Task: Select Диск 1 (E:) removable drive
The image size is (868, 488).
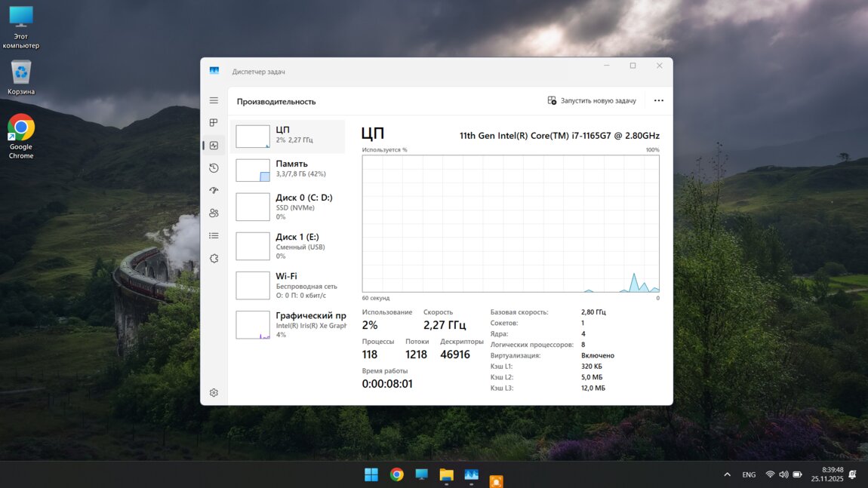Action: click(288, 246)
